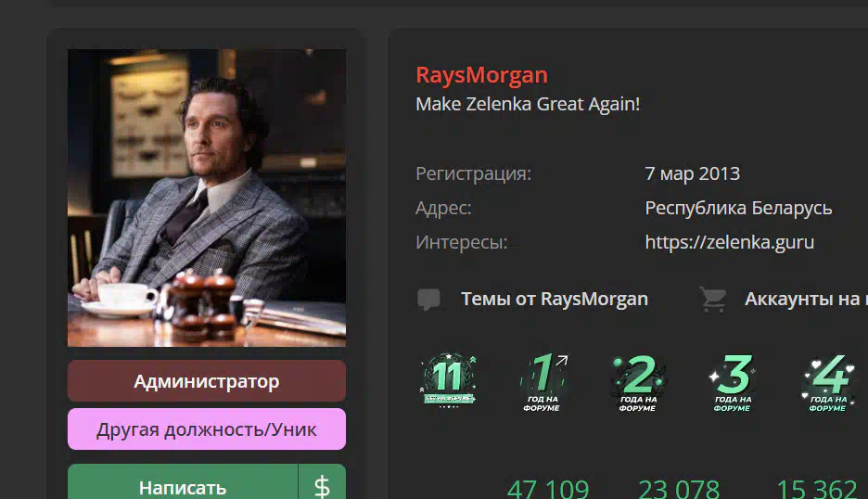Click the 23 078 counter
This screenshot has width=868, height=499.
click(x=679, y=489)
